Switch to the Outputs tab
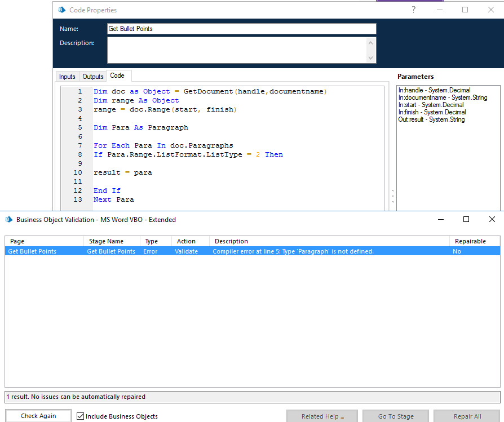The height and width of the screenshot is (422, 504). coord(92,76)
